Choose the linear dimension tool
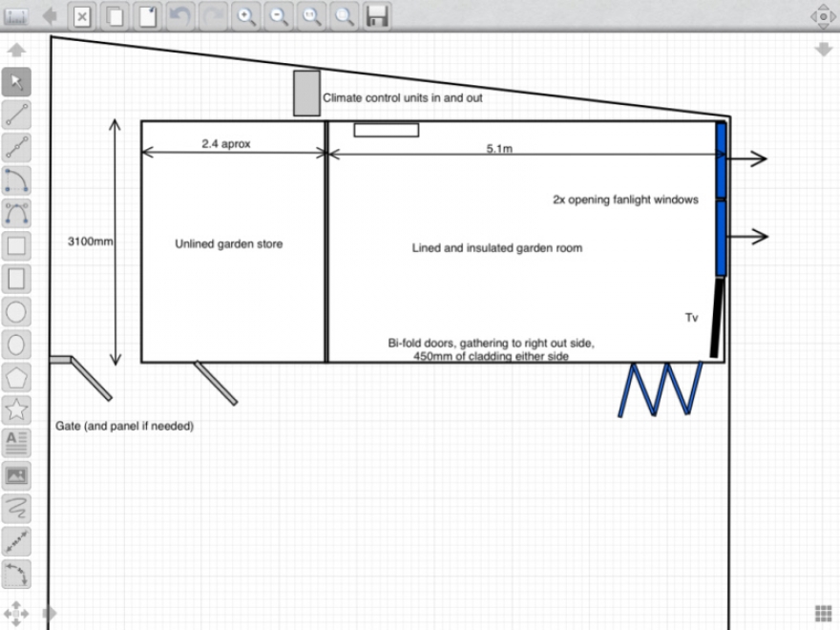 [x=17, y=540]
